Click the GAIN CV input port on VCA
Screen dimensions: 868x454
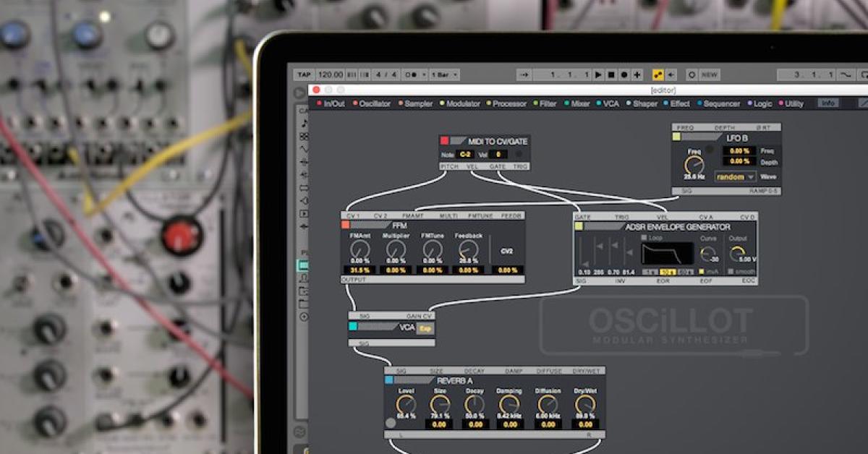point(420,315)
